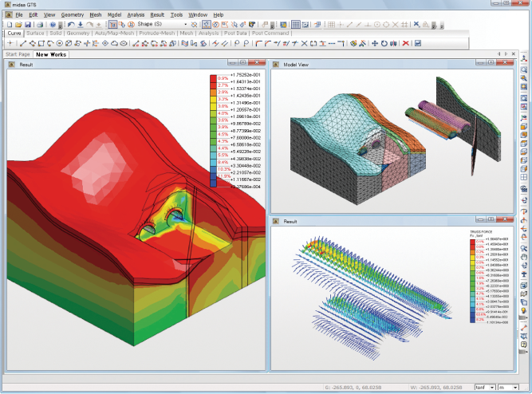Viewport: 532px width, 394px height.
Task: Click the light bulb icon on right toolbar
Action: point(524,310)
